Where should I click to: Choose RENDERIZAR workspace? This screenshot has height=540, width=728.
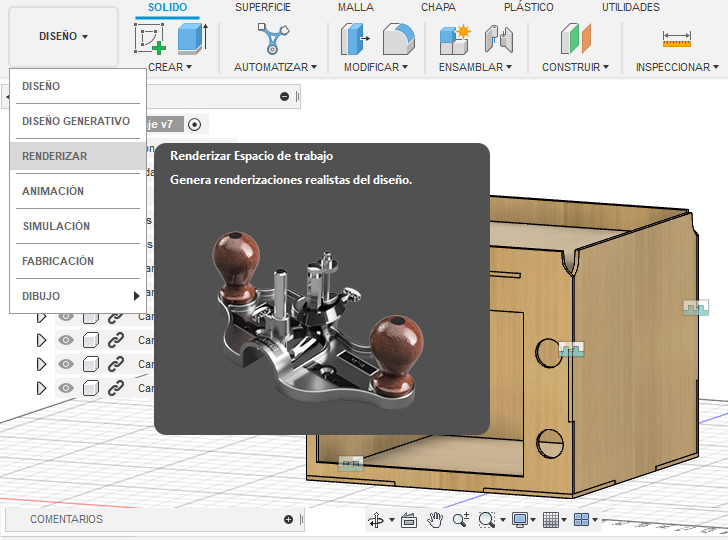pyautogui.click(x=78, y=156)
